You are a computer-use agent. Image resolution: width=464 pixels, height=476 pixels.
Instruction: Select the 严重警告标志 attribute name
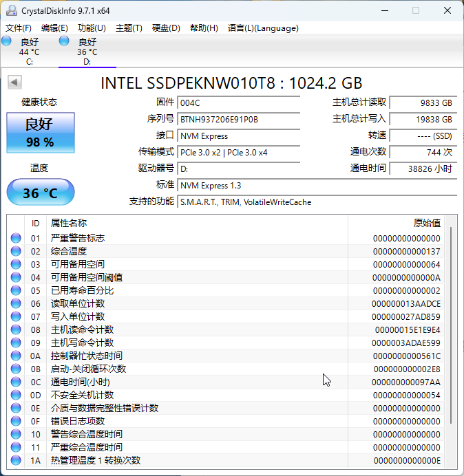[78, 238]
